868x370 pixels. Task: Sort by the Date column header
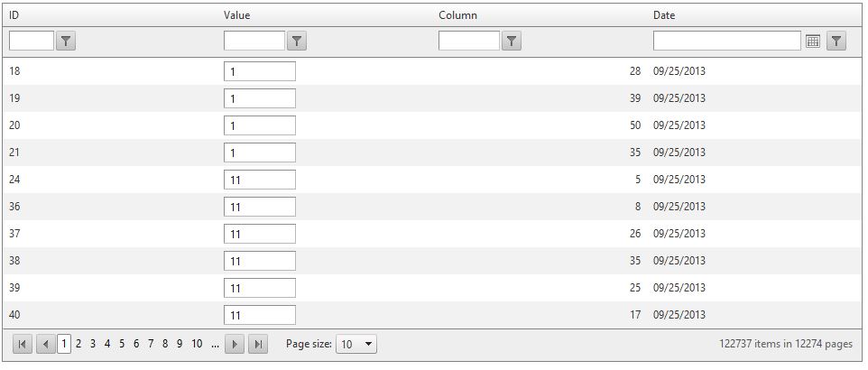click(664, 15)
